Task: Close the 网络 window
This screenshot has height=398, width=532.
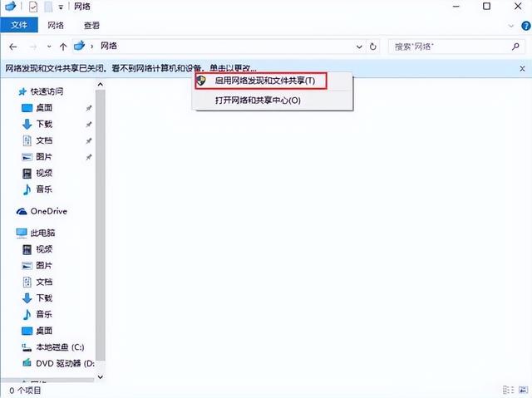Action: pyautogui.click(x=518, y=7)
